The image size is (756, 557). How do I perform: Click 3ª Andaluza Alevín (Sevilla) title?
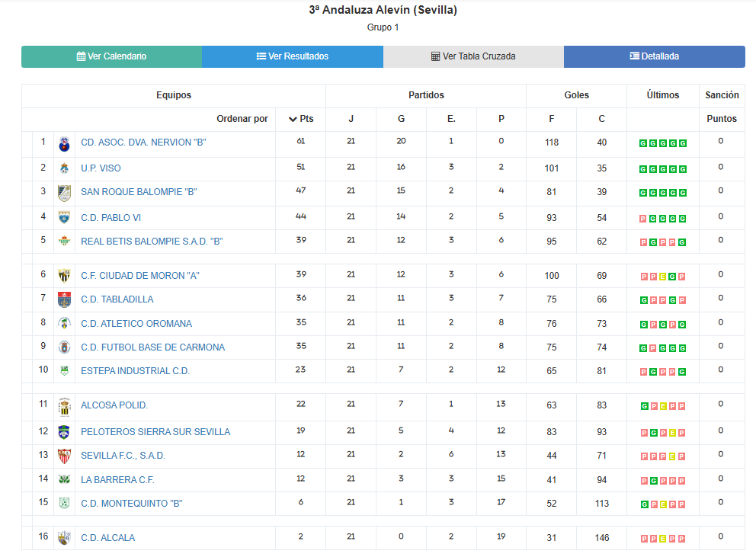point(383,10)
